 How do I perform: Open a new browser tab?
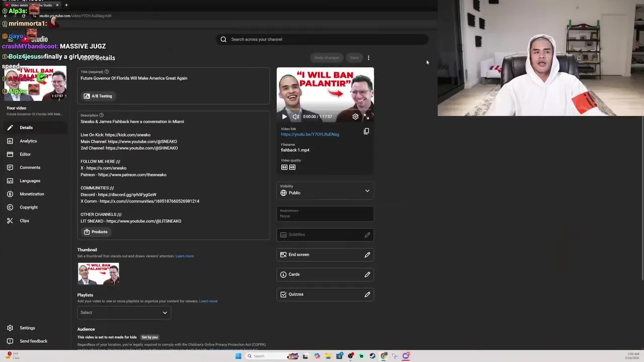point(66,5)
